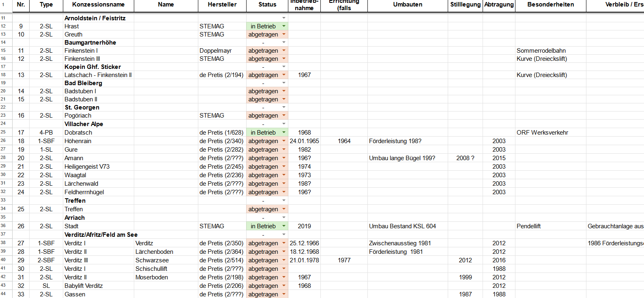Viewport: 644px width, 298px height.
Task: Open the status dropdown in the Pogöriach row
Action: point(284,116)
